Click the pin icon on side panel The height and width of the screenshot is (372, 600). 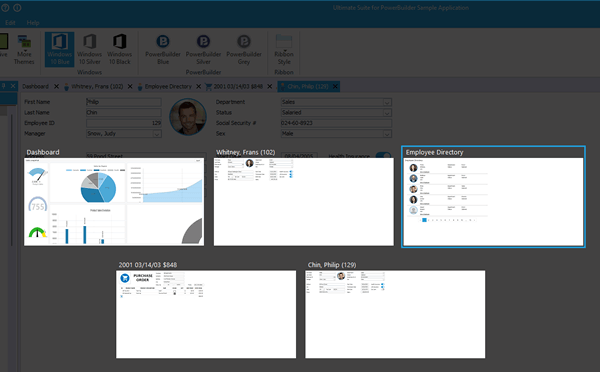coord(3,86)
